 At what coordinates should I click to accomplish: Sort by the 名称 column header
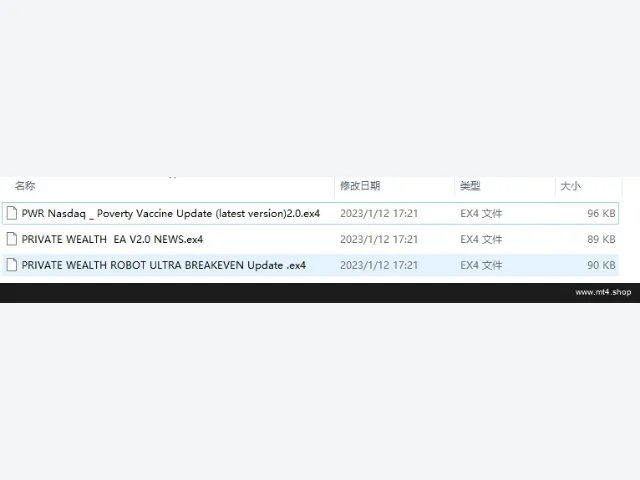pos(25,186)
